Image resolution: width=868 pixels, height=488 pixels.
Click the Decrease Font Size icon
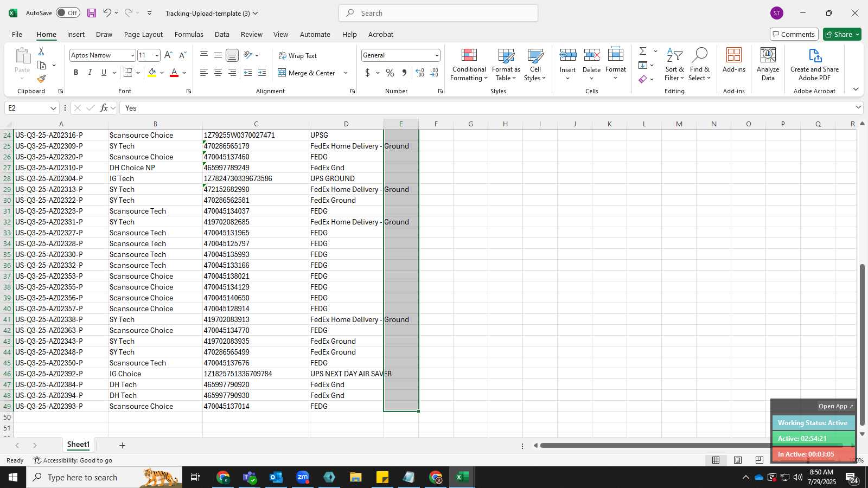(182, 55)
